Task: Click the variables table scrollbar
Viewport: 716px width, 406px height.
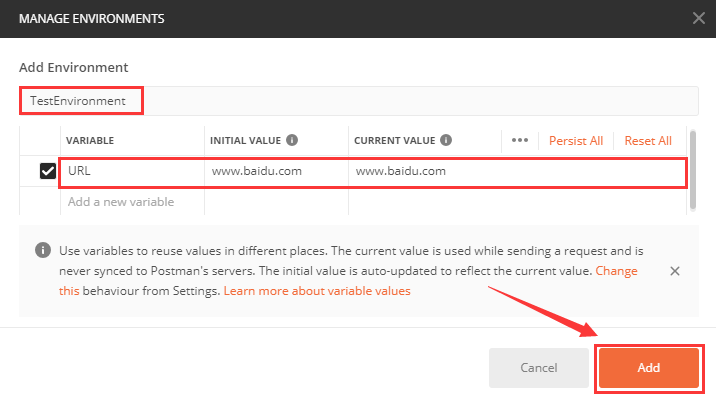Action: [x=693, y=170]
